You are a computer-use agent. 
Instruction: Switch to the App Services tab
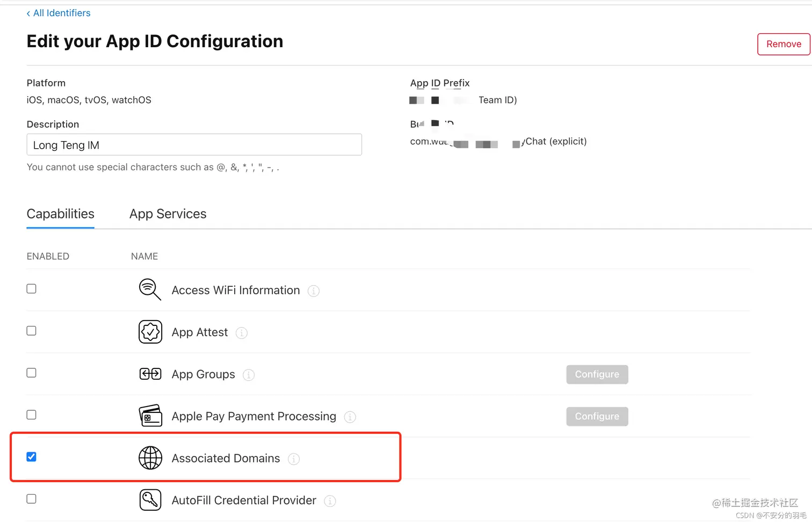168,214
